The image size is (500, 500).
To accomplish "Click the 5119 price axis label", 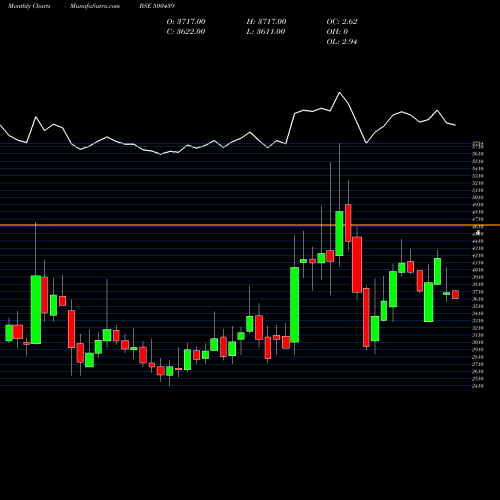I will click(478, 190).
